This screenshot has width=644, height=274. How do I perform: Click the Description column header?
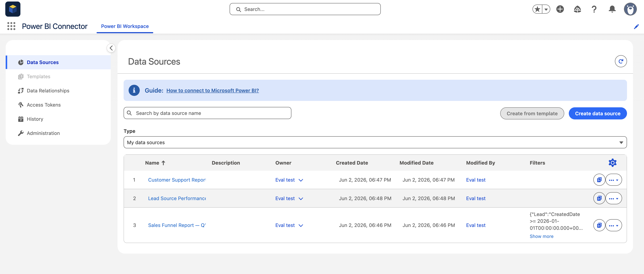tap(226, 163)
